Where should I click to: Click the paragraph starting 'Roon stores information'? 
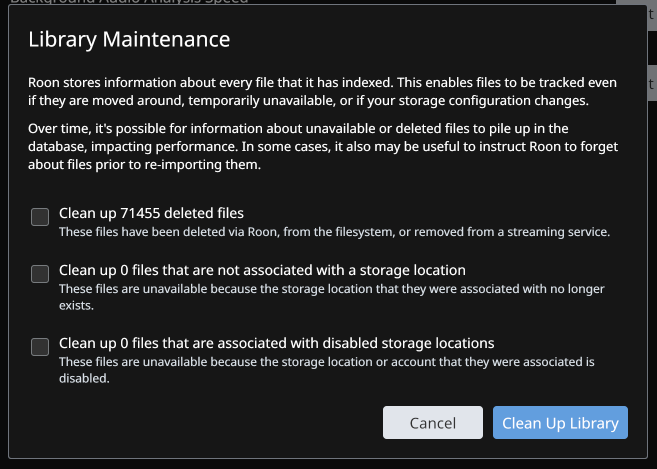322,91
